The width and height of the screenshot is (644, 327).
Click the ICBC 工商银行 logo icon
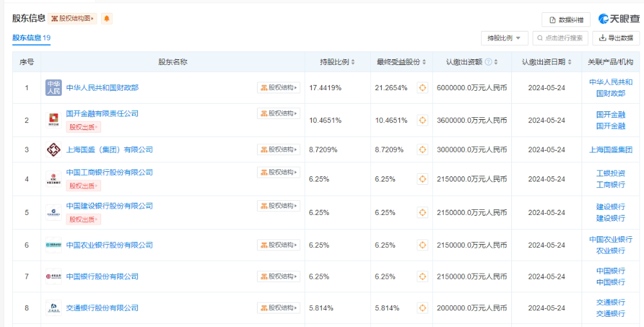[x=53, y=179]
